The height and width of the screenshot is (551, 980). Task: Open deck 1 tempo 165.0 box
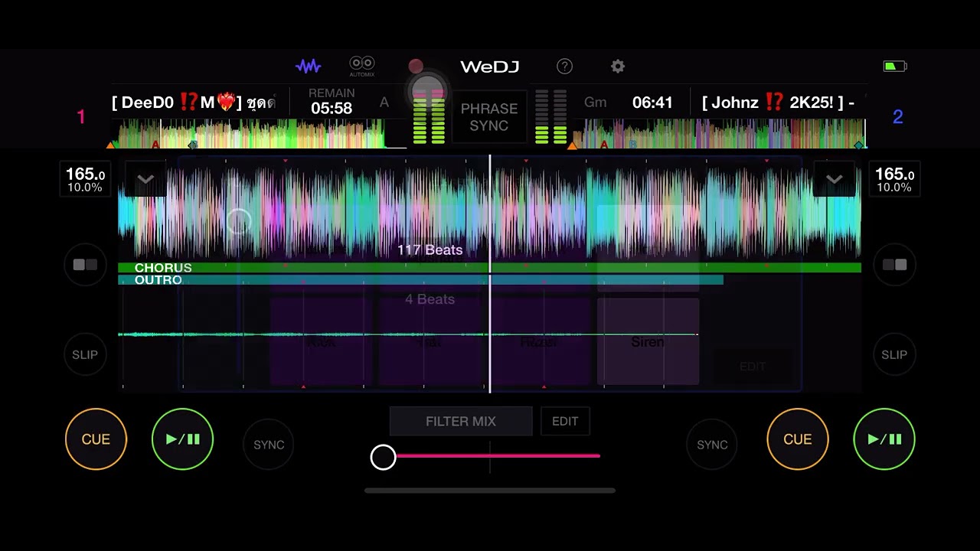[x=85, y=179]
